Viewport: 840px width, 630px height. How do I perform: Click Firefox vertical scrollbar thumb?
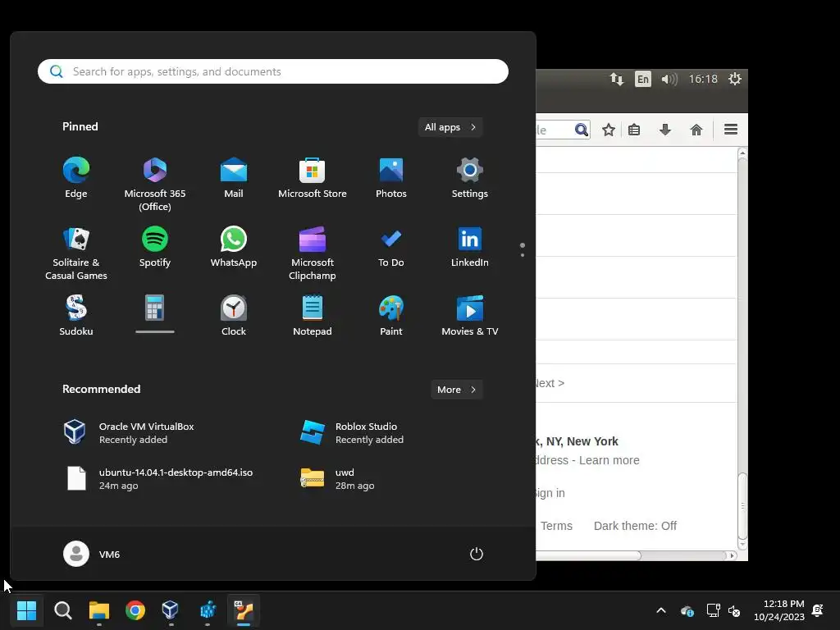click(x=742, y=505)
